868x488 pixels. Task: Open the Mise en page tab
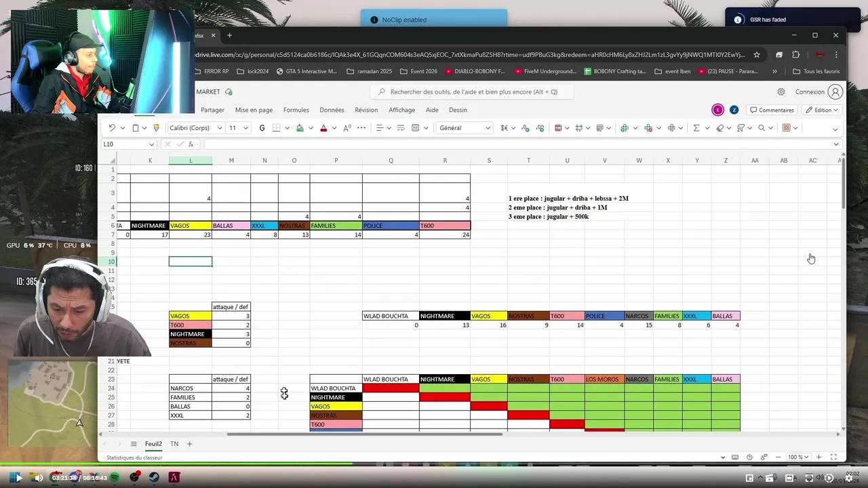[x=254, y=110]
